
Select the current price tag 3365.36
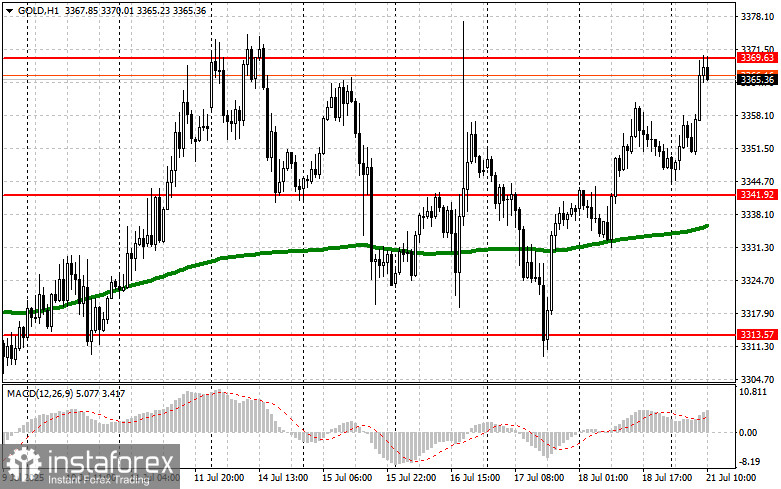coord(757,80)
